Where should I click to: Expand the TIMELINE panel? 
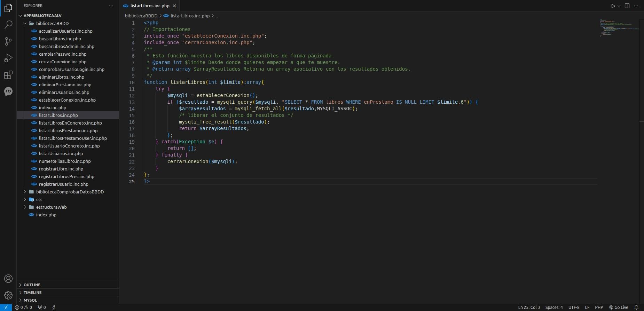68,293
